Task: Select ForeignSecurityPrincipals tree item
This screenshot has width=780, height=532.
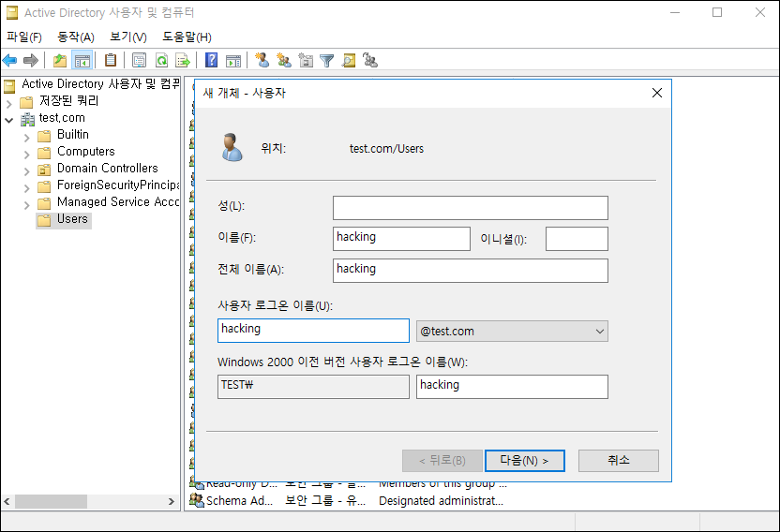Action: [x=118, y=185]
